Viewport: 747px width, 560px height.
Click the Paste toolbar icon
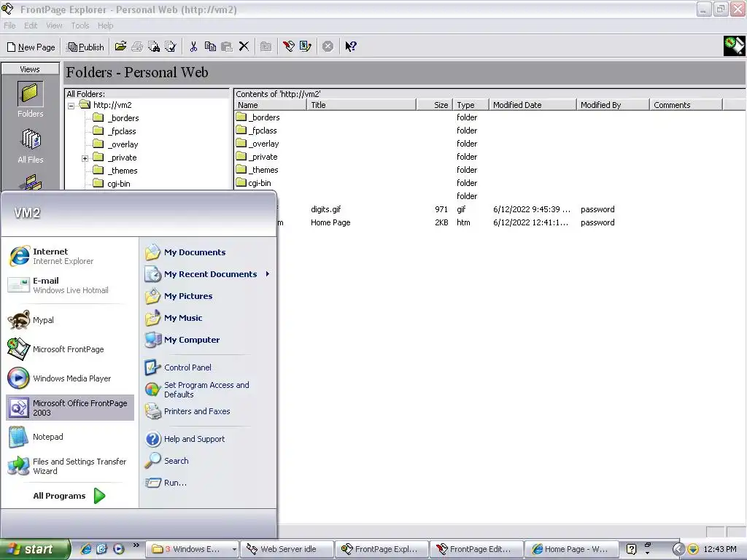(227, 46)
